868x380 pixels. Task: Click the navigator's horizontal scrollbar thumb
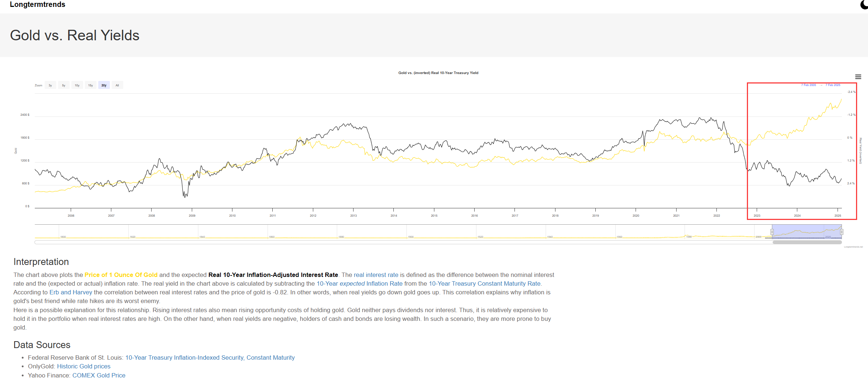807,242
